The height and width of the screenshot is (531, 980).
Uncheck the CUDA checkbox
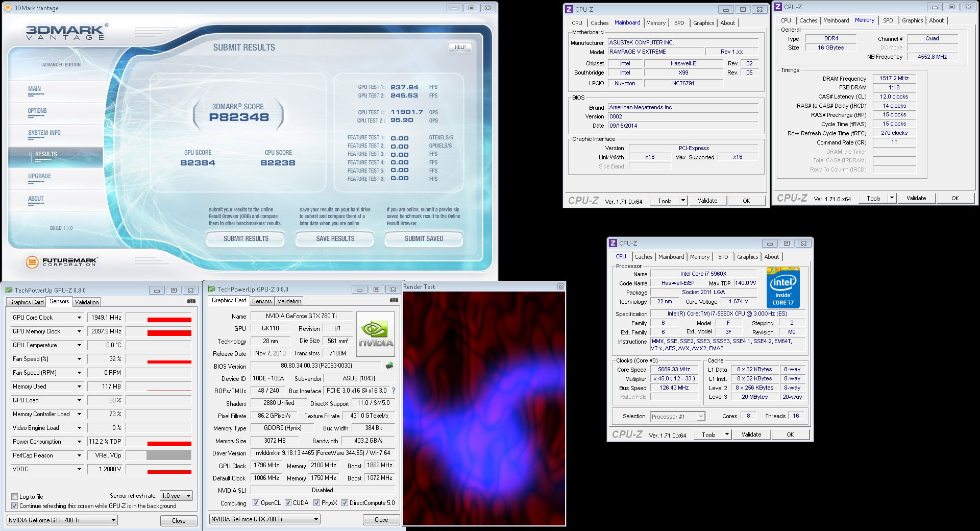[x=288, y=503]
